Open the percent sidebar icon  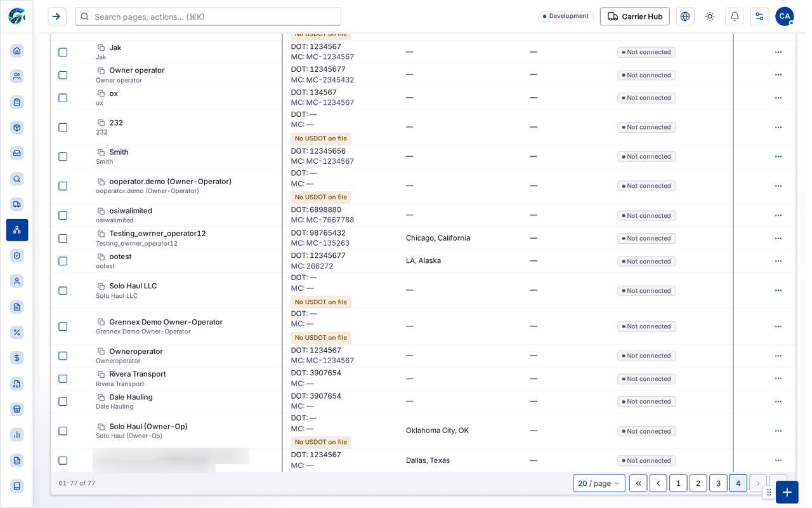pyautogui.click(x=17, y=332)
